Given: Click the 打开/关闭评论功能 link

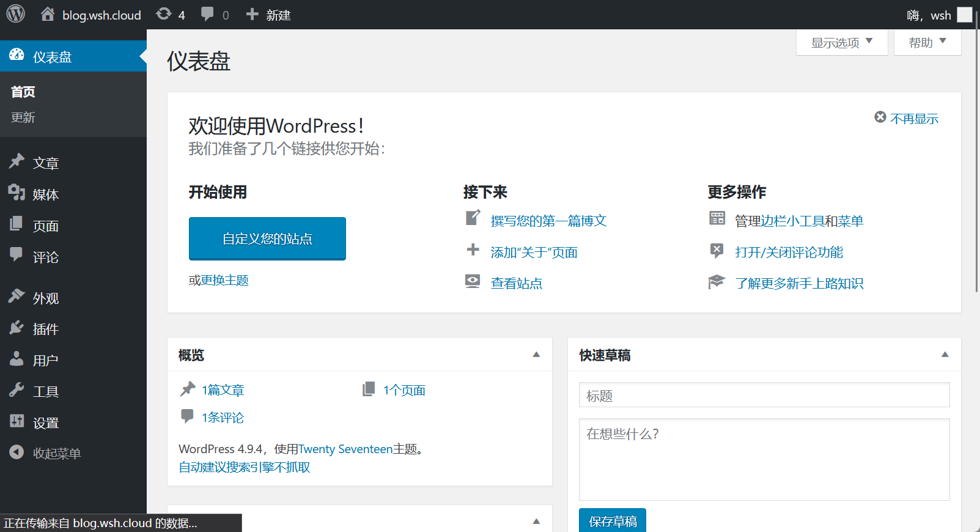Looking at the screenshot, I should pyautogui.click(x=789, y=252).
